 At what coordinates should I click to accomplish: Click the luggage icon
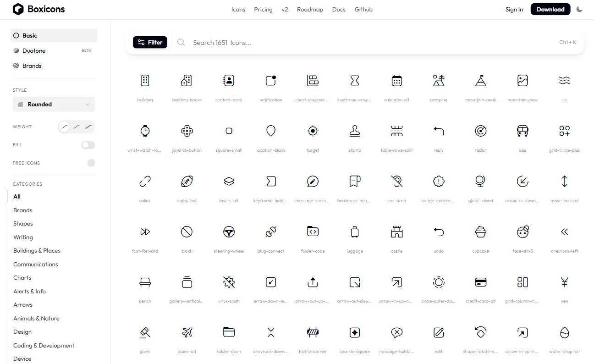pyautogui.click(x=354, y=232)
